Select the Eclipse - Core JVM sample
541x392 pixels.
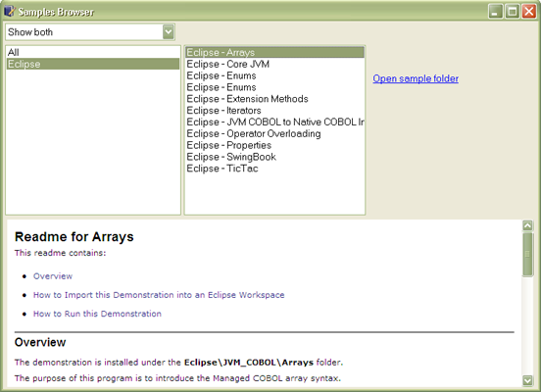pos(274,64)
